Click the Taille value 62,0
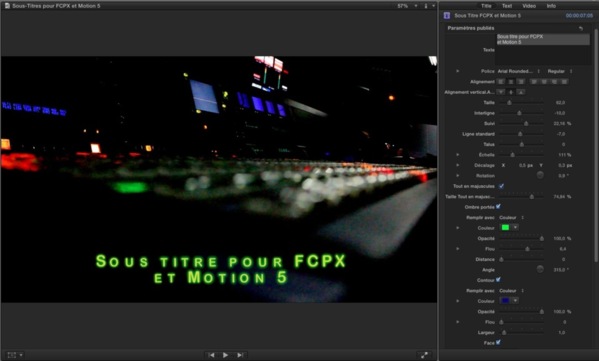 pos(560,103)
